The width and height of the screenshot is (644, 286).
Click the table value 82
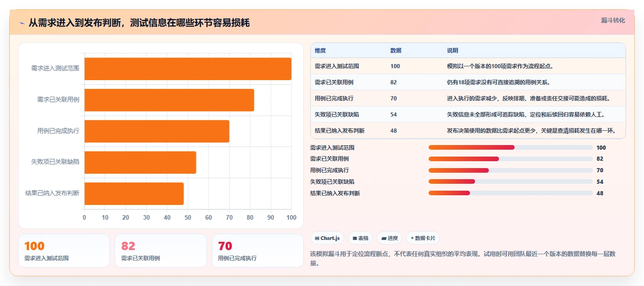pyautogui.click(x=394, y=82)
